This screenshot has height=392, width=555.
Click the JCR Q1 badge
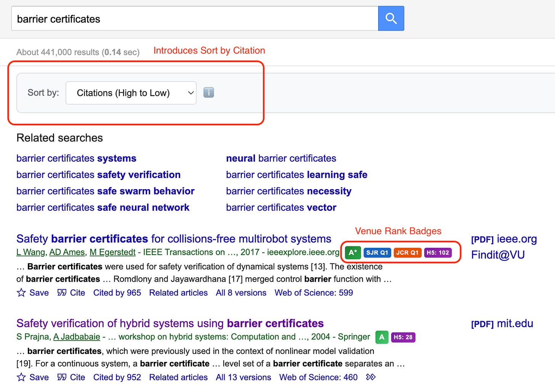coord(407,252)
